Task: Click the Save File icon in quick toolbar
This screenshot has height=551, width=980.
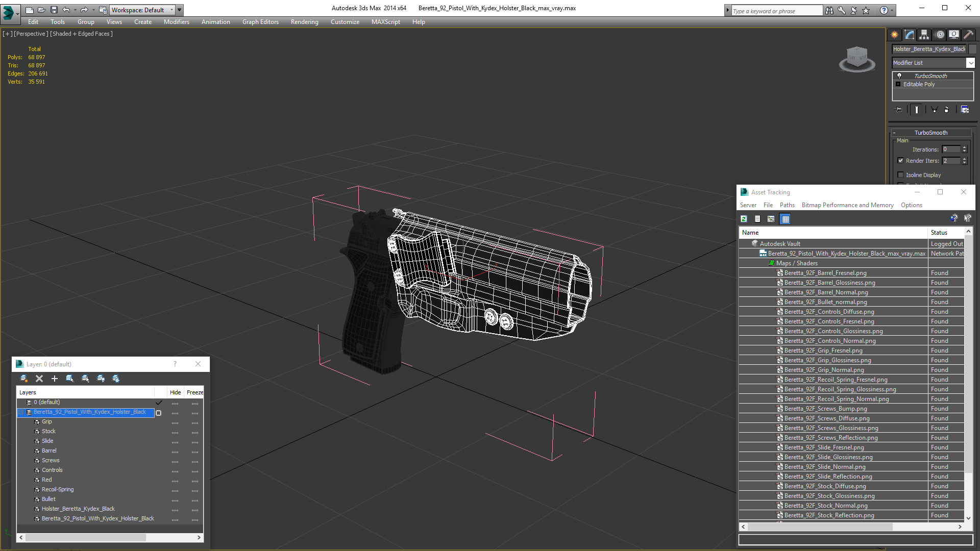Action: point(54,10)
